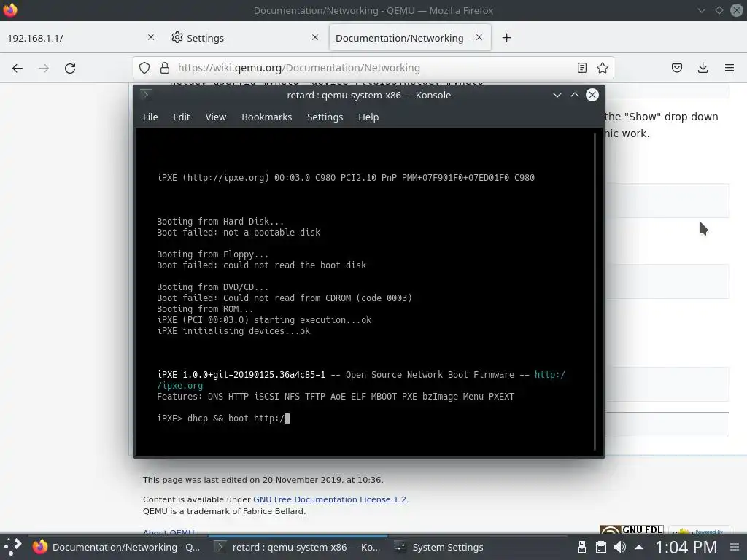747x560 pixels.
Task: Open the Firefox downloads panel
Action: [703, 68]
